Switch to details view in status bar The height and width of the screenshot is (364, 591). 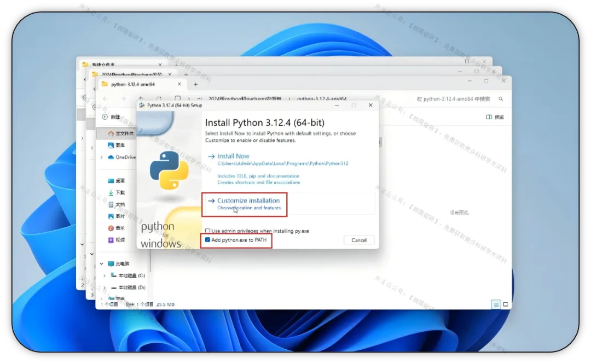pyautogui.click(x=496, y=304)
